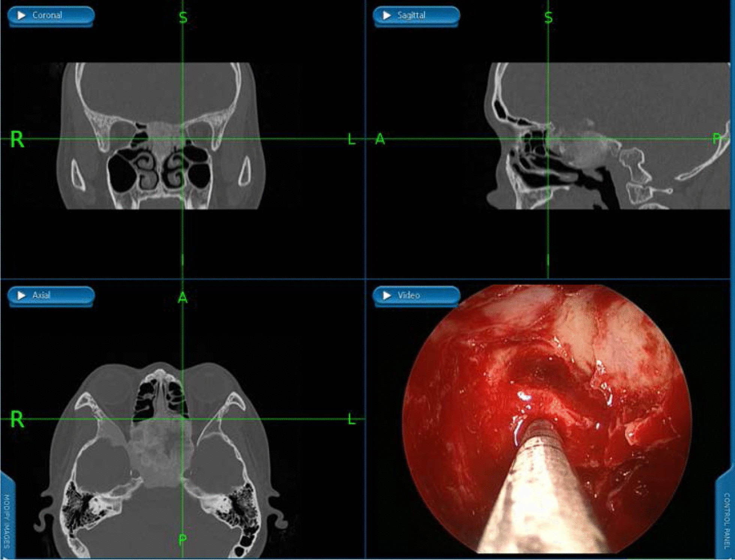Click the S label atop coronal view

pyautogui.click(x=183, y=18)
